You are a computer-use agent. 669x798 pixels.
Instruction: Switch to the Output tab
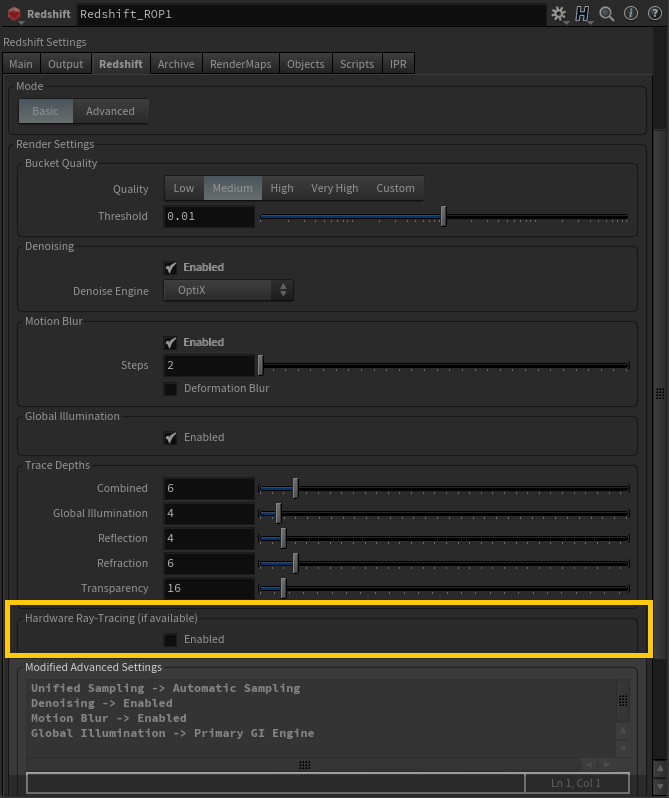(x=66, y=64)
